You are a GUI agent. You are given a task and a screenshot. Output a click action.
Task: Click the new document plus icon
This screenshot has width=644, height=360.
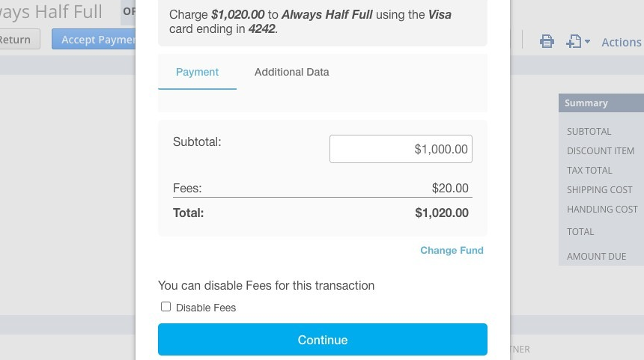tap(574, 41)
